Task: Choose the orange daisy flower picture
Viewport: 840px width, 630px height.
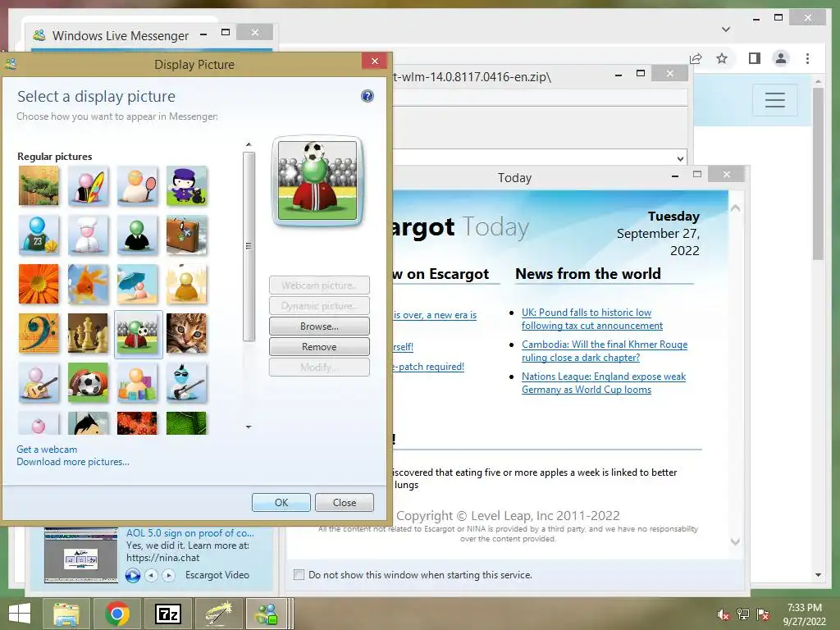Action: 39,285
